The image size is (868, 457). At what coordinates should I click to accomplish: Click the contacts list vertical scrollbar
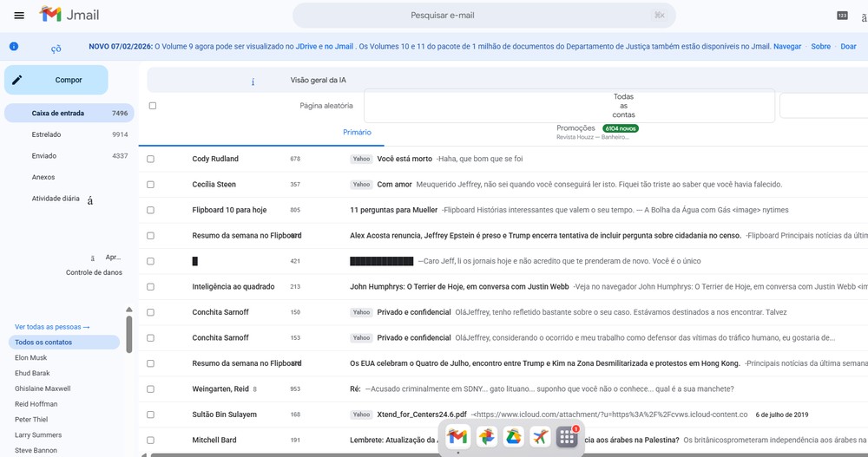(x=129, y=334)
